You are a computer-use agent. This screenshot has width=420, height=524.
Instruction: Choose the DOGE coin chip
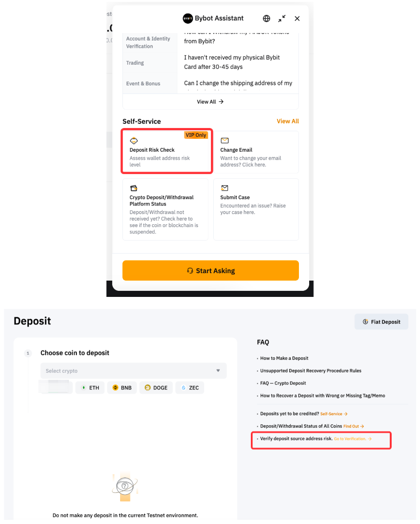(156, 388)
